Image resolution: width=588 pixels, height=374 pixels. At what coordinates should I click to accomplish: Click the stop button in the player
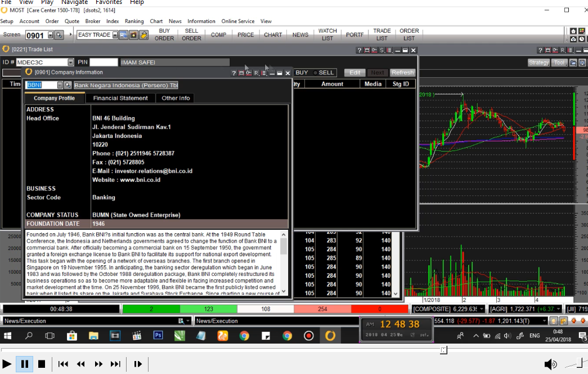point(42,364)
